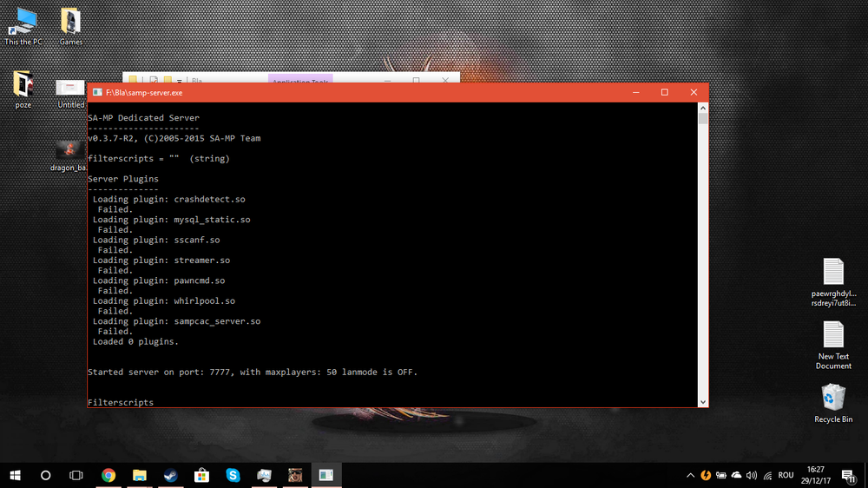
Task: Open Task View on taskbar
Action: (x=76, y=475)
